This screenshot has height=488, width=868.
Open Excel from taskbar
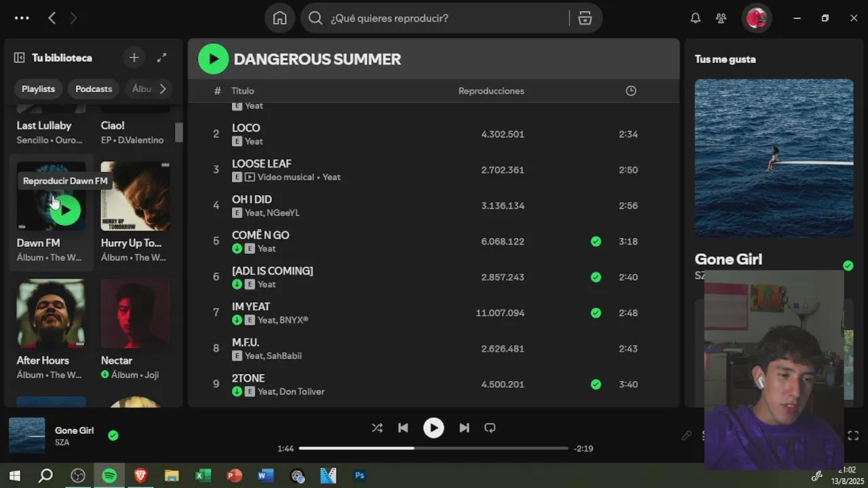click(x=203, y=476)
